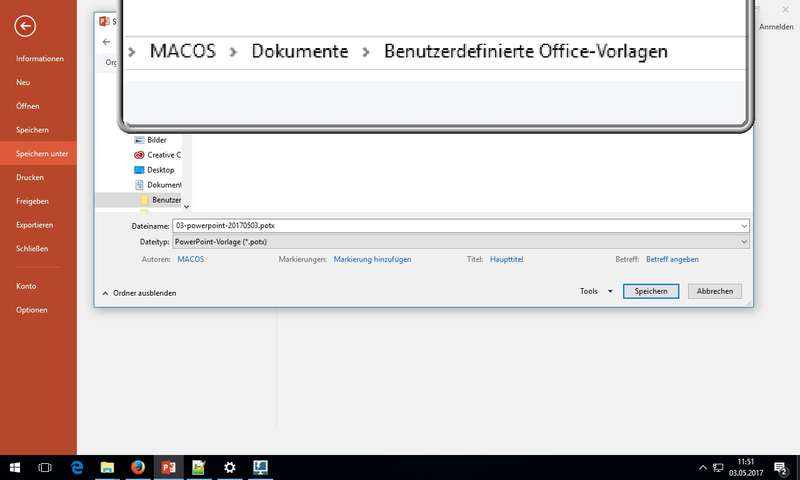Open Task View on the taskbar
800x480 pixels.
tap(45, 468)
